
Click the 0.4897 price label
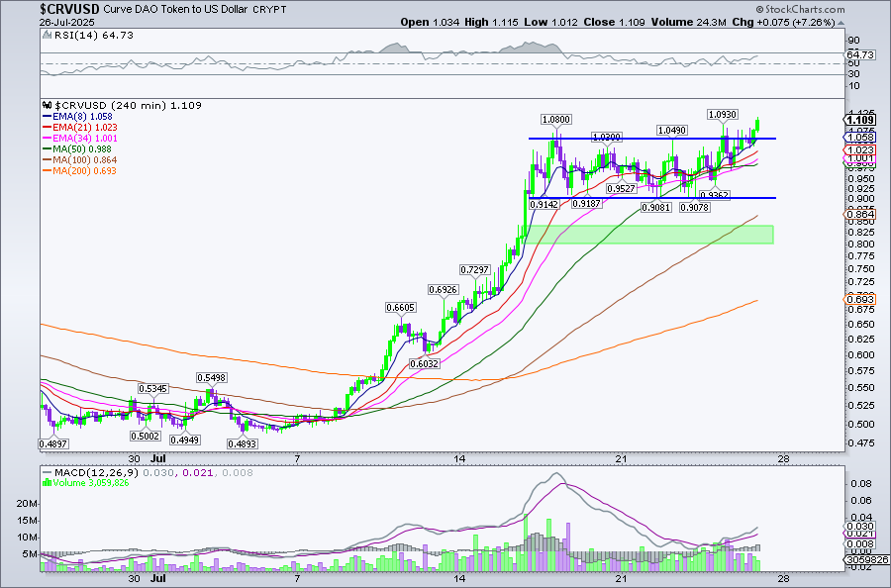(53, 443)
